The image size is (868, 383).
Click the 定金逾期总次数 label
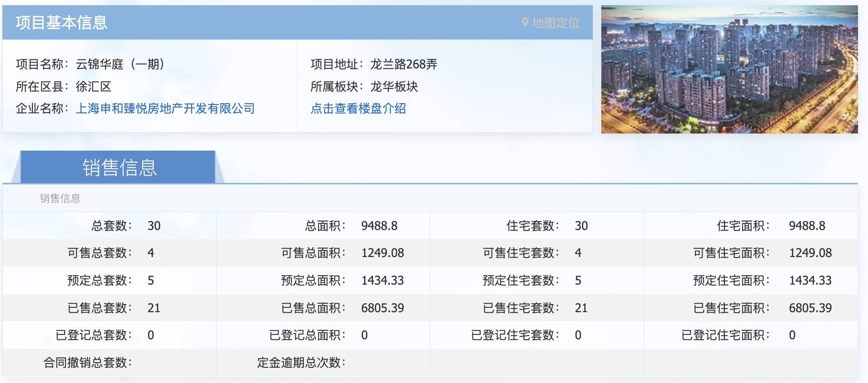click(301, 363)
